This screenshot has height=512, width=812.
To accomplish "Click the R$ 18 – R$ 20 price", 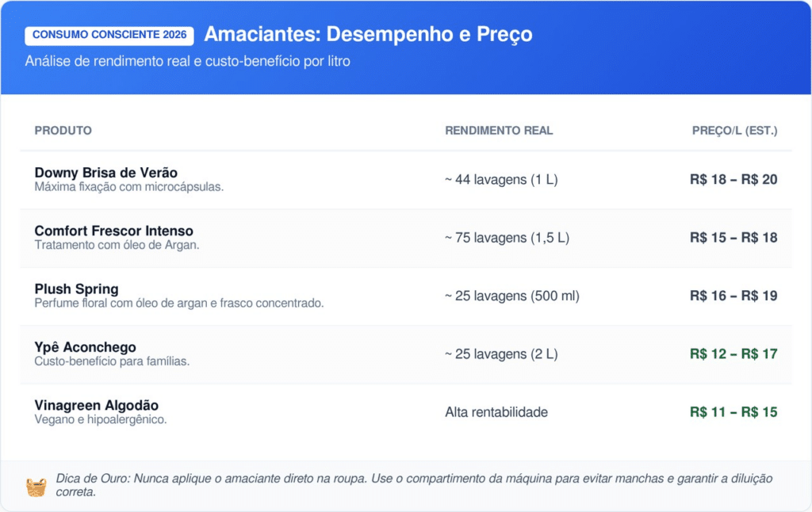I will pyautogui.click(x=733, y=180).
